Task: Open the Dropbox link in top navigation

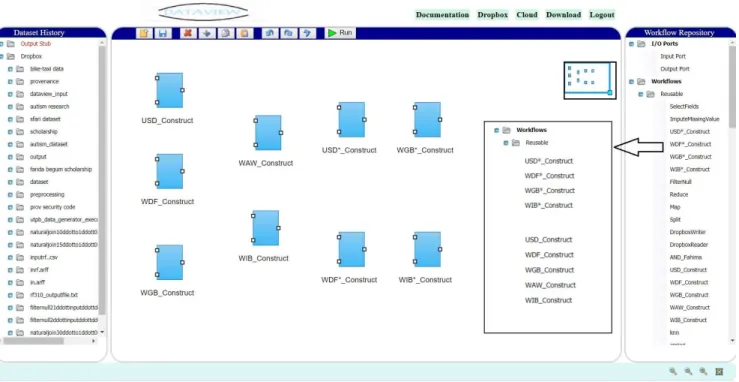Action: pyautogui.click(x=493, y=15)
